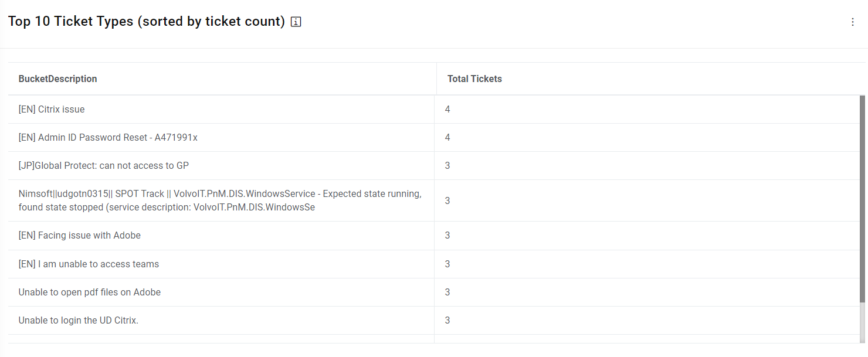Click the widget title text

[x=147, y=22]
